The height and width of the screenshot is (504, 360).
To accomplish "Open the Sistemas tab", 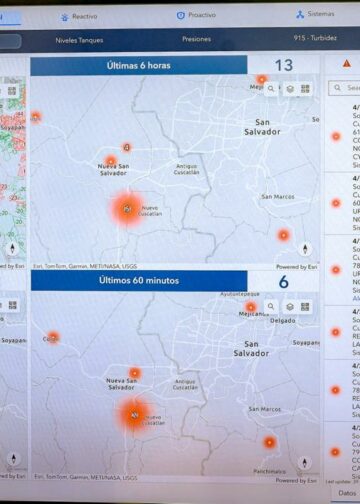I will click(x=315, y=14).
